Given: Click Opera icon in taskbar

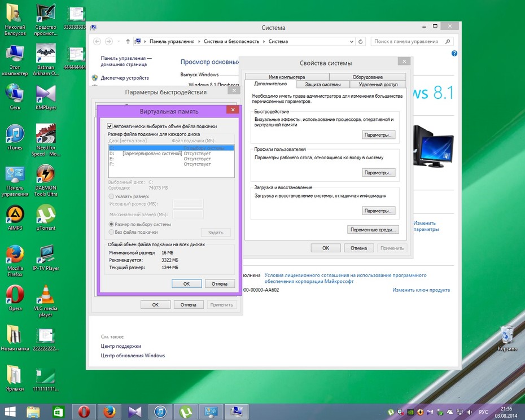Looking at the screenshot, I should point(84,412).
